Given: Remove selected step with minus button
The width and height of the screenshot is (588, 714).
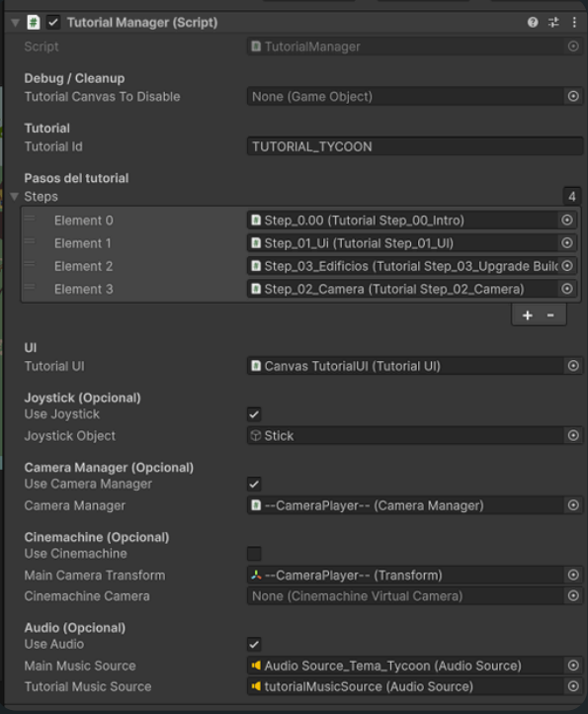Looking at the screenshot, I should 550,315.
